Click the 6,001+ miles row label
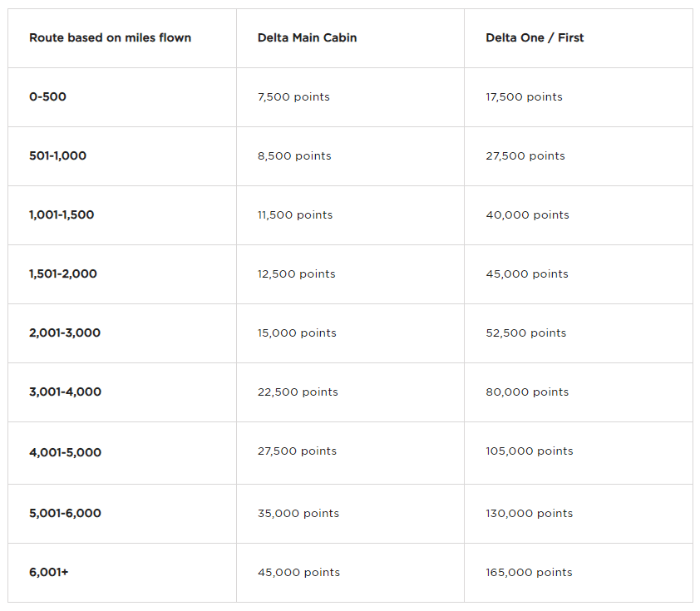 48,572
